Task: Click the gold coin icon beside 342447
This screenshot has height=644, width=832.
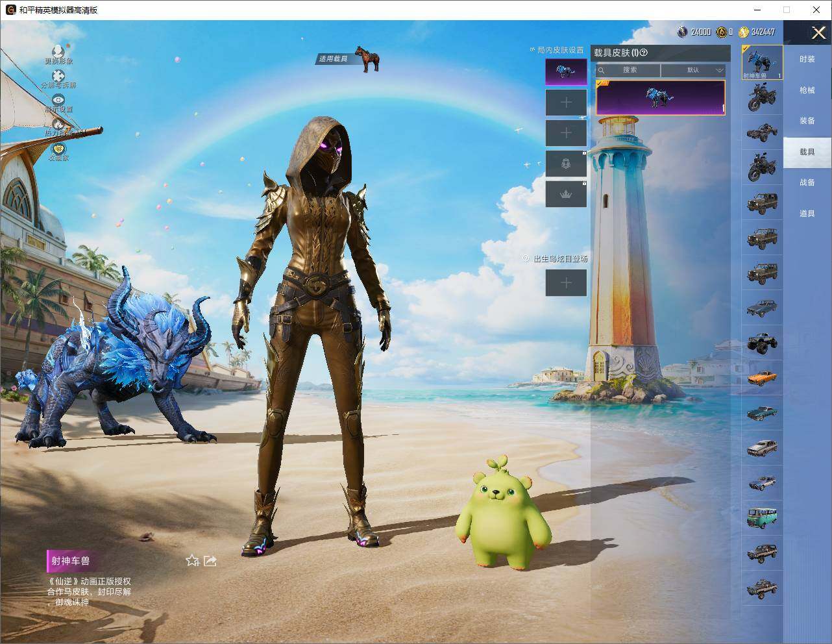Action: (x=744, y=31)
